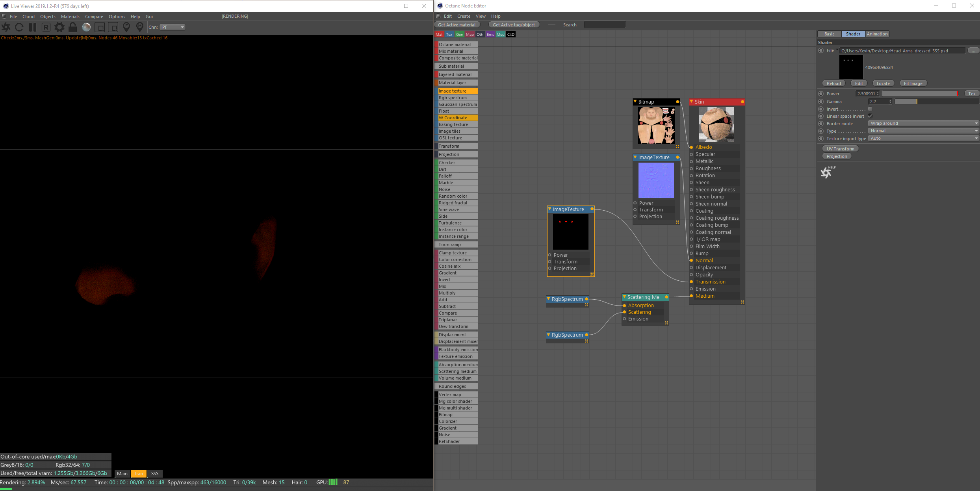Open the Border mode Wrap around dropdown

tap(923, 124)
